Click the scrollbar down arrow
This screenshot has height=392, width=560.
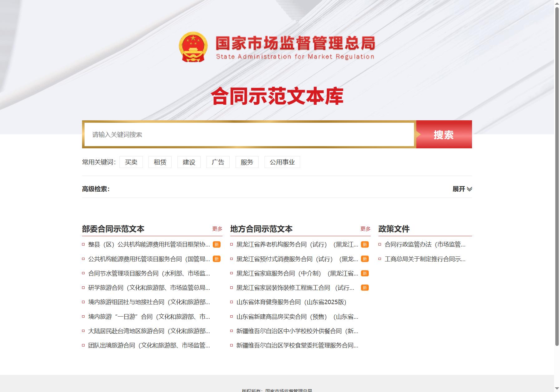pos(557,389)
